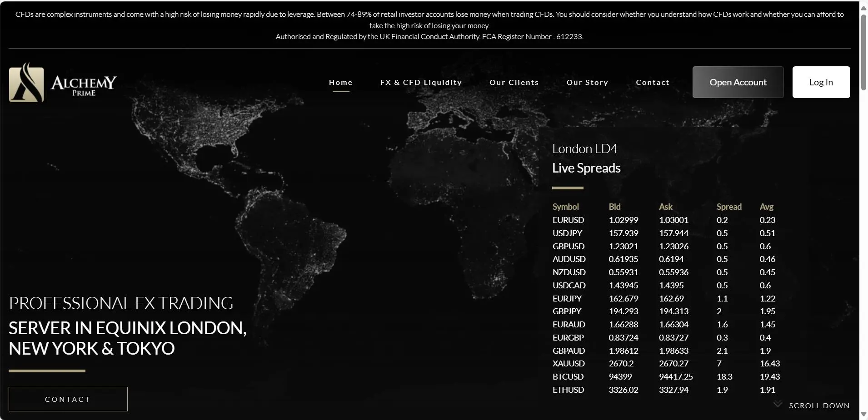Click the ETHUSD bid 3326.02
The image size is (868, 420).
(x=624, y=390)
